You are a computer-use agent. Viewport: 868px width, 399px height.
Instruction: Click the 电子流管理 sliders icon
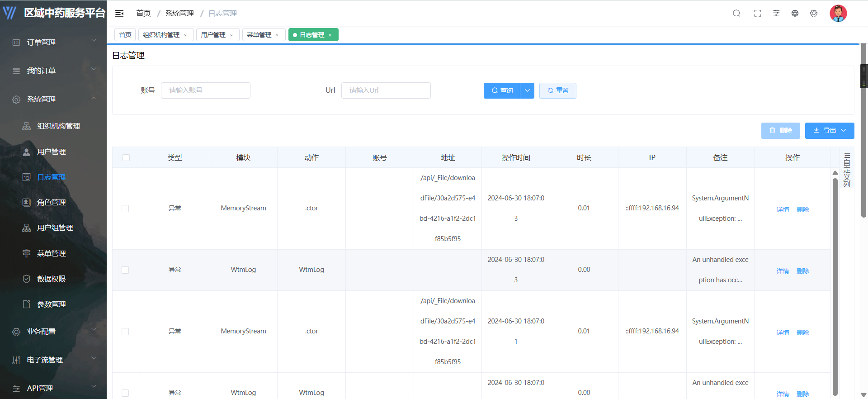click(x=16, y=360)
